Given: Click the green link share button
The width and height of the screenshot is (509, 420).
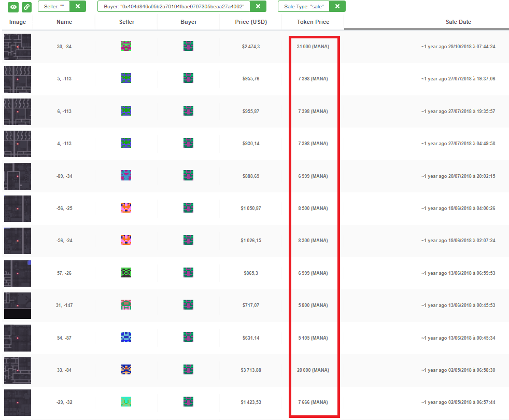Looking at the screenshot, I should (26, 7).
